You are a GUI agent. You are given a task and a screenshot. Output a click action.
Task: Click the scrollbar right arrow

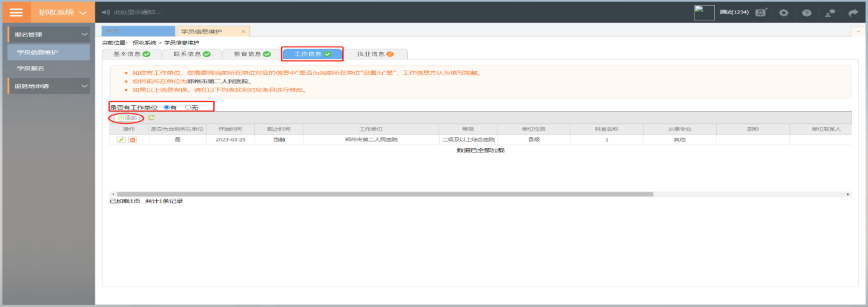pos(848,194)
